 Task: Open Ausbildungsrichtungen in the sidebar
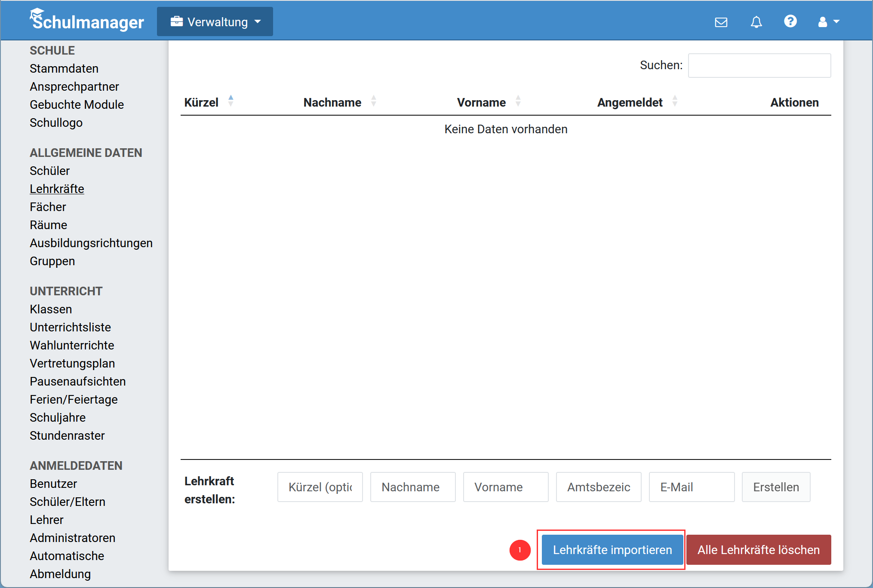pos(91,243)
